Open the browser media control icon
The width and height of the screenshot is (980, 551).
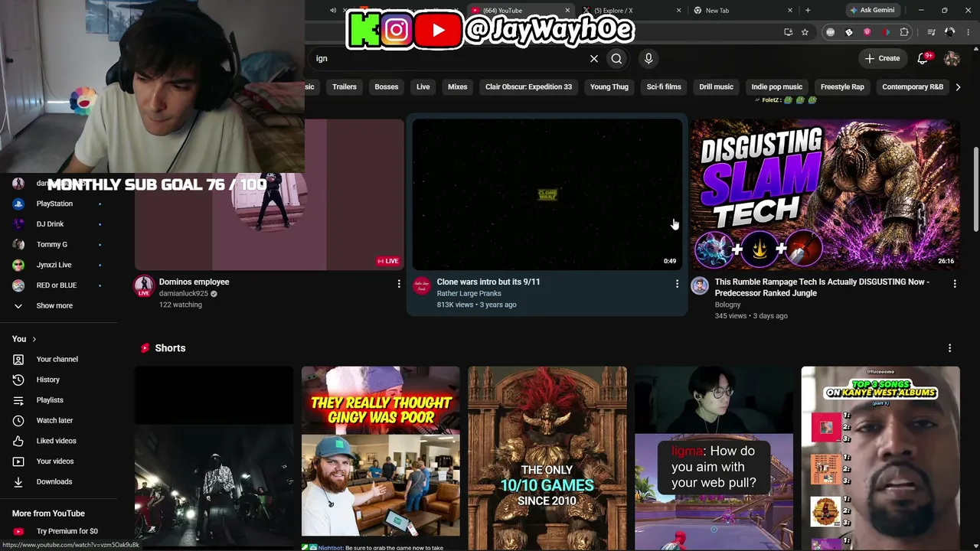click(x=931, y=32)
